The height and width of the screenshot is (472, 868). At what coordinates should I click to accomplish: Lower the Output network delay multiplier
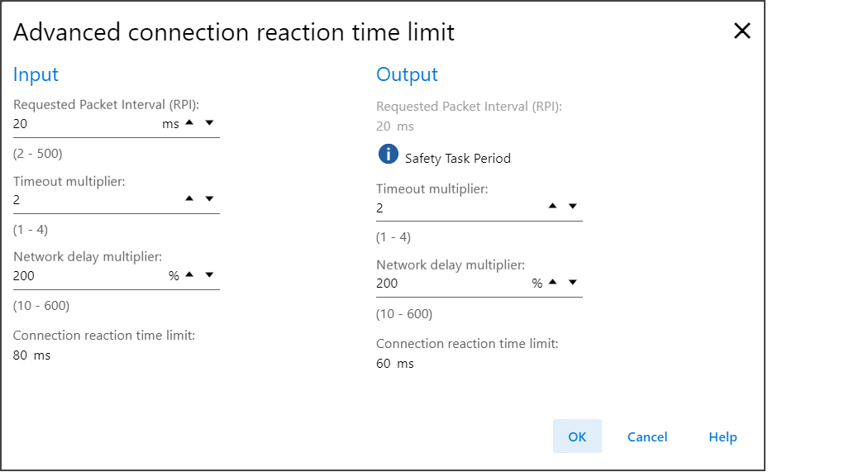tap(572, 283)
